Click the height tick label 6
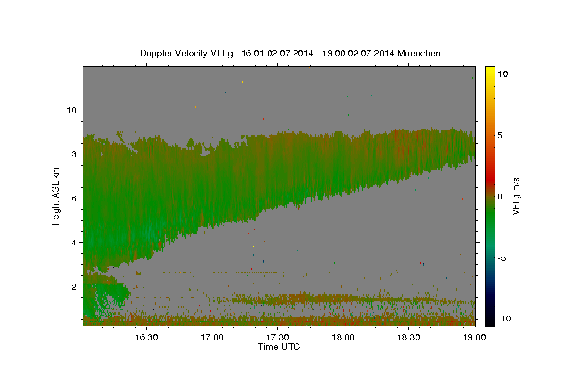 [x=74, y=198]
